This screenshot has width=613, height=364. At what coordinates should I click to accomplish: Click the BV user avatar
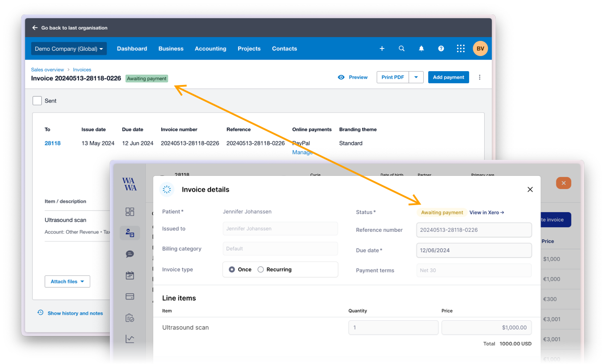[x=480, y=49]
